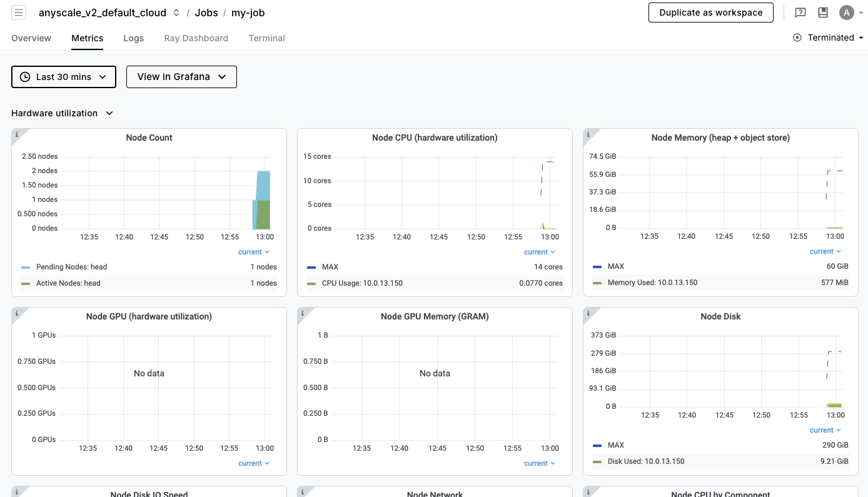Click the Node GPU panel info icon

pyautogui.click(x=17, y=313)
